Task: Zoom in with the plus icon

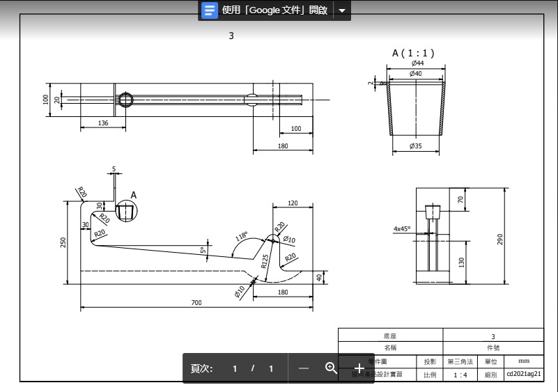Action: click(359, 368)
